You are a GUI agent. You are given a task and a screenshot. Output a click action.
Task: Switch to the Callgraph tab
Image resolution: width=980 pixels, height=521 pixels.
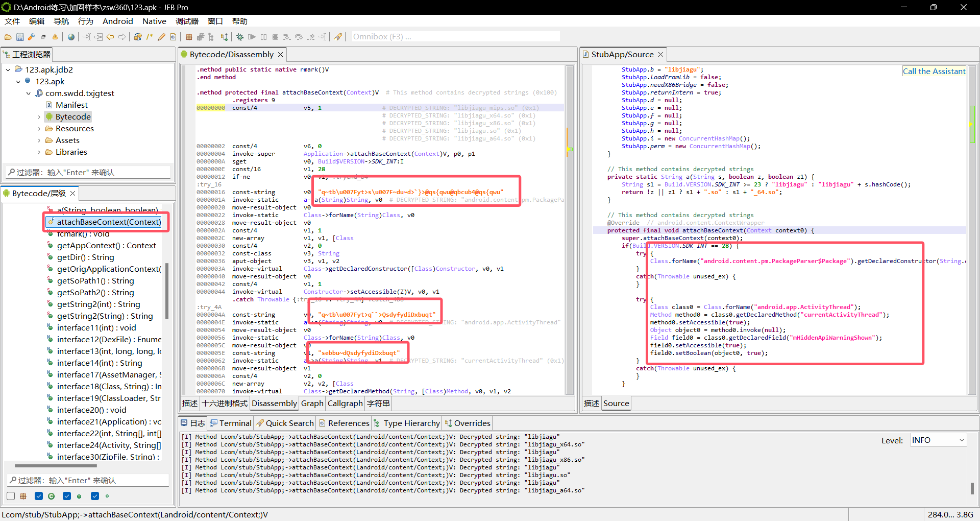coord(345,403)
